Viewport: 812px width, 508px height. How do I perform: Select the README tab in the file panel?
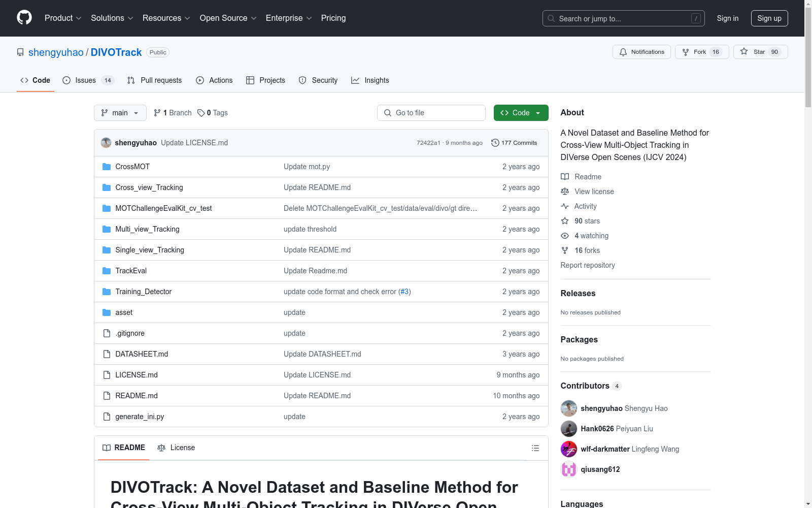(124, 448)
